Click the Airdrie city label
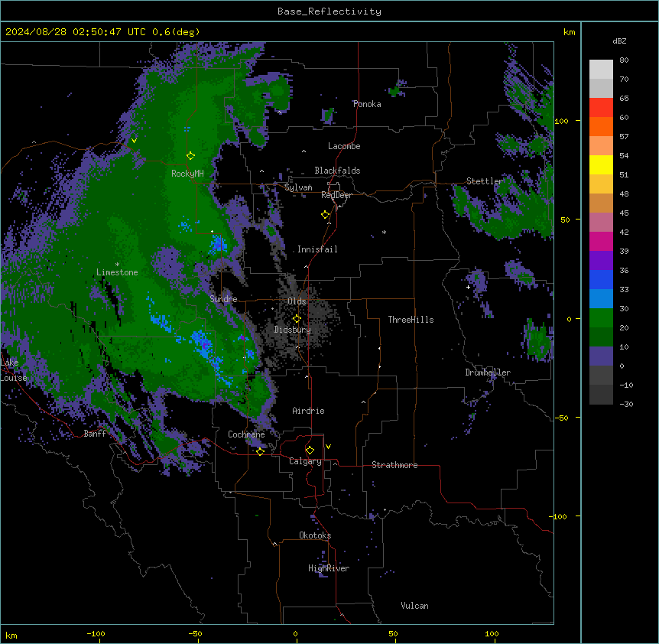 coord(308,411)
